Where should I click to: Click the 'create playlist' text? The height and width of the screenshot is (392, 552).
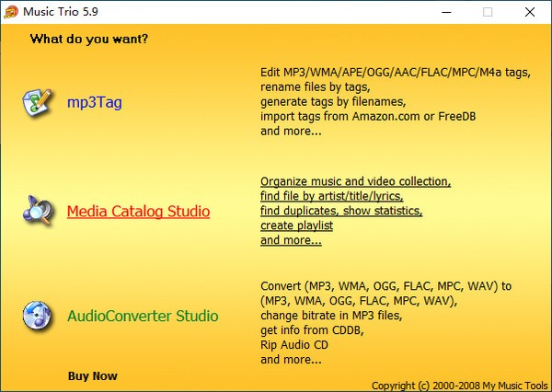297,225
